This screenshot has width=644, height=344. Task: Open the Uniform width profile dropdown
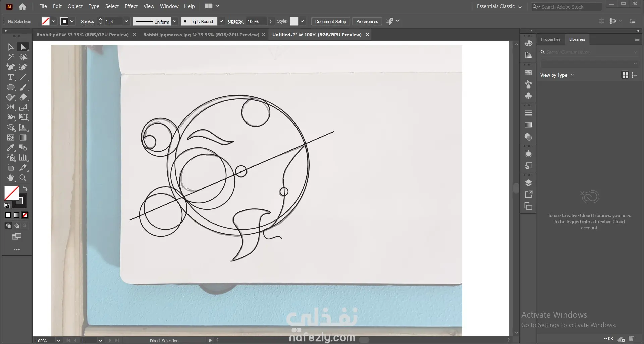(174, 21)
